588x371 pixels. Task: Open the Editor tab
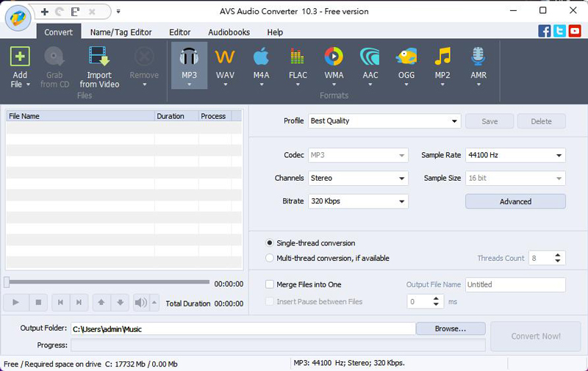pyautogui.click(x=179, y=32)
